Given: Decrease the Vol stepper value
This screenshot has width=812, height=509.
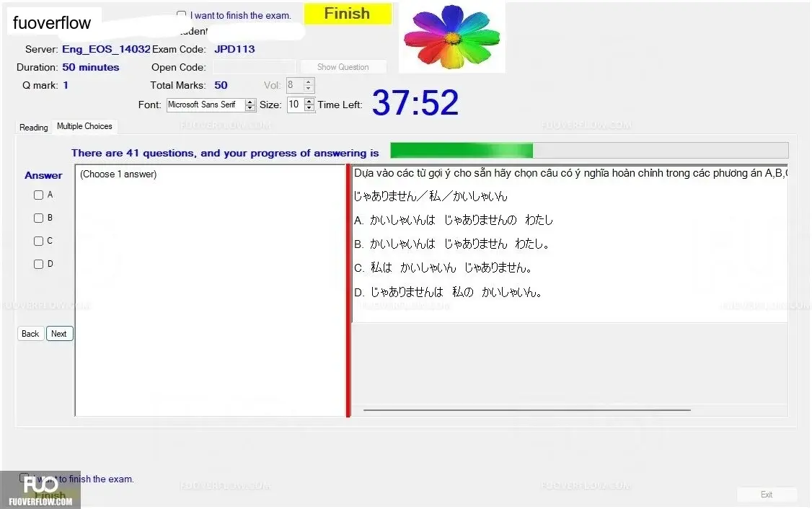Looking at the screenshot, I should pos(309,89).
